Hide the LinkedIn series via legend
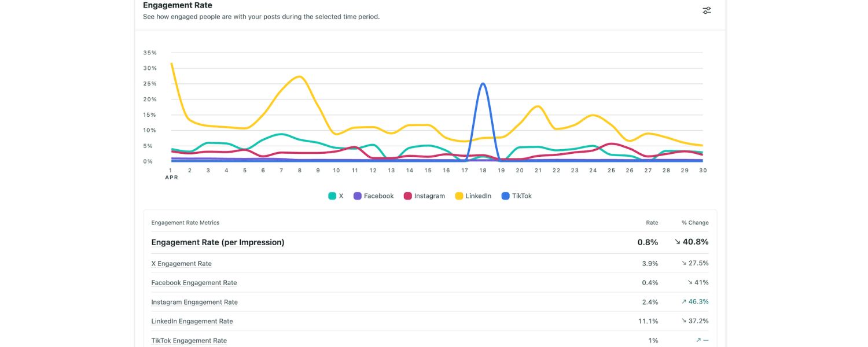The height and width of the screenshot is (347, 868). pos(473,196)
